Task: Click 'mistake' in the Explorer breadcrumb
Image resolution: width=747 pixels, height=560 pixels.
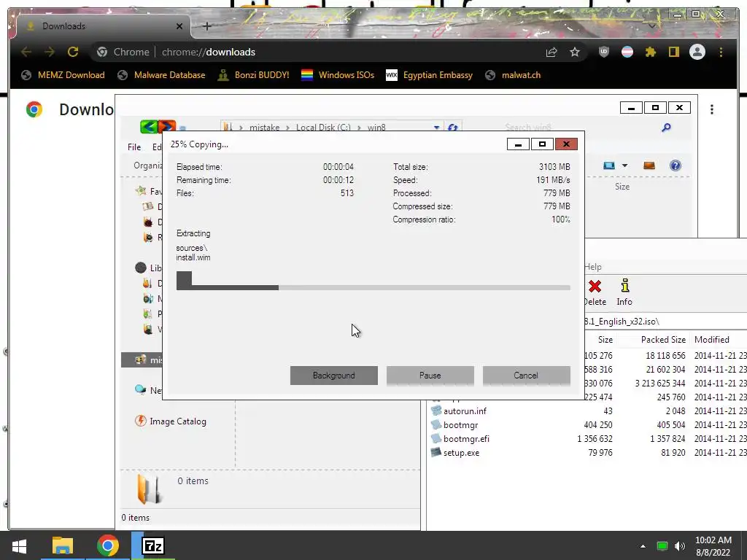Action: point(264,128)
